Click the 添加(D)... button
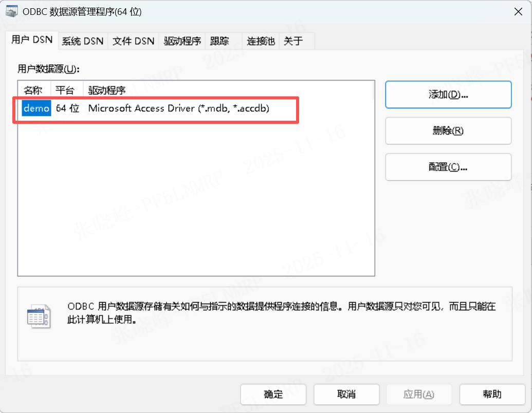532x413 pixels. pos(448,95)
